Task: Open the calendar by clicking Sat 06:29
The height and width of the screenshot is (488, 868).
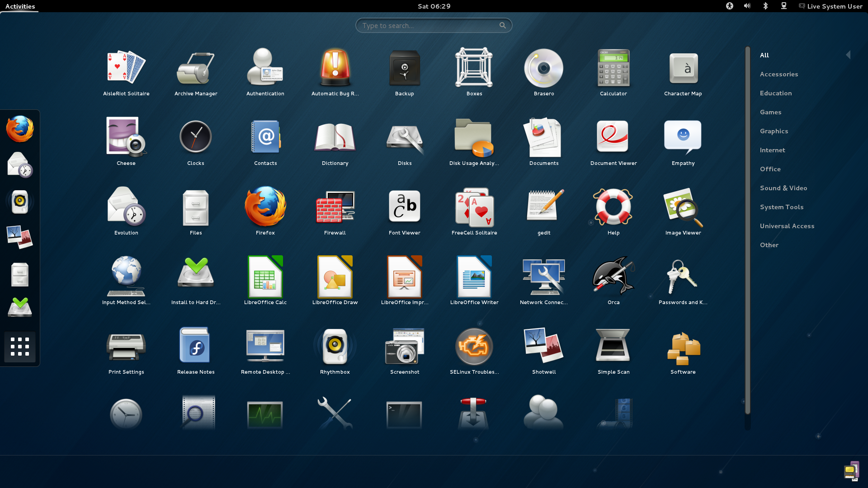Action: (433, 6)
